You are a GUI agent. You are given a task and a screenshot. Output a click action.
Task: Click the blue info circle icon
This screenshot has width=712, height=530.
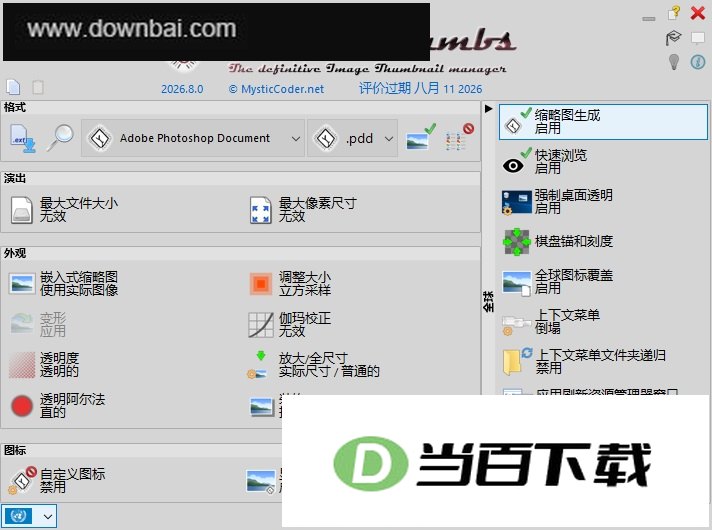tap(698, 61)
